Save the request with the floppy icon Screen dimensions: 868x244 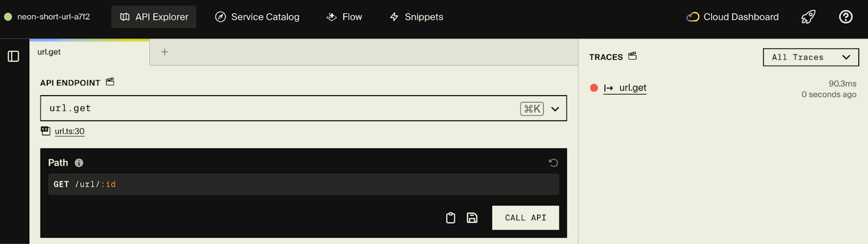[472, 218]
